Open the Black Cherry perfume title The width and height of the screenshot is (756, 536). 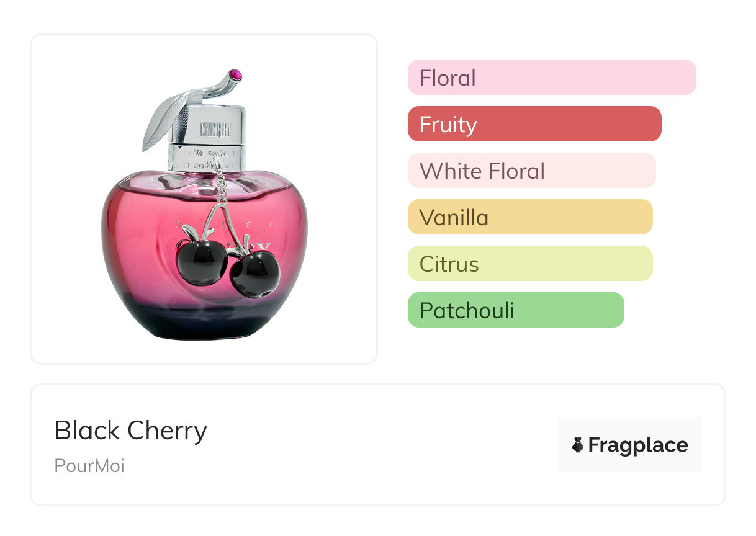131,431
